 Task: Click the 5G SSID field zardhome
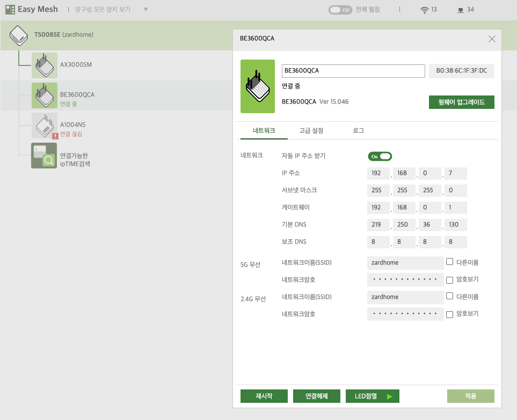click(x=405, y=263)
